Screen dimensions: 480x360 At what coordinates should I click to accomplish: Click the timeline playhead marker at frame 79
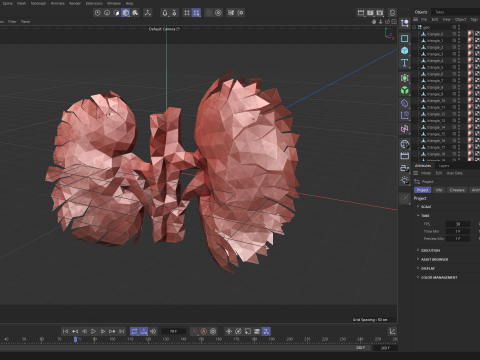coord(76,339)
